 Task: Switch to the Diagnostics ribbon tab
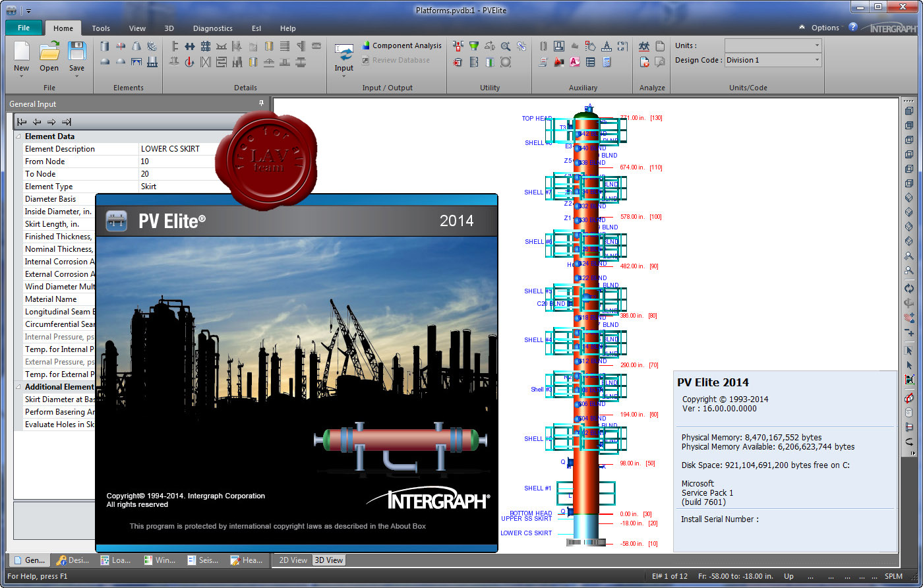[212, 28]
